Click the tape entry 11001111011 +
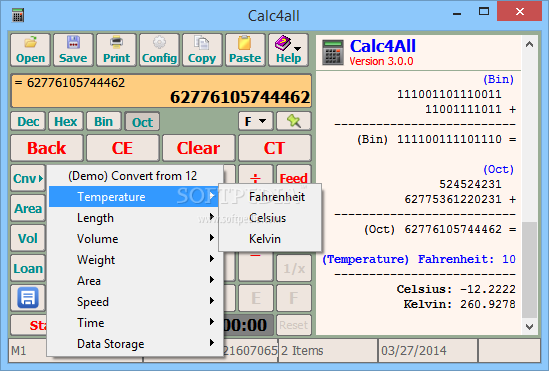549x371 pixels. click(x=471, y=109)
